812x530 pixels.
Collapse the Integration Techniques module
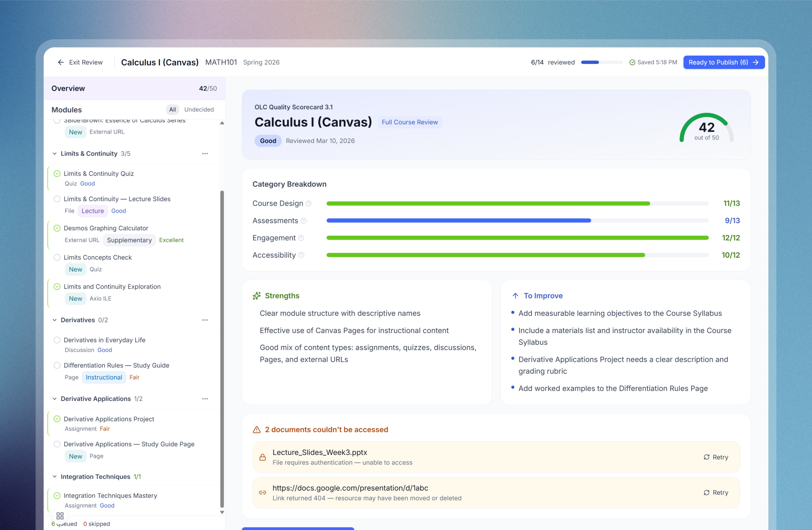point(55,477)
